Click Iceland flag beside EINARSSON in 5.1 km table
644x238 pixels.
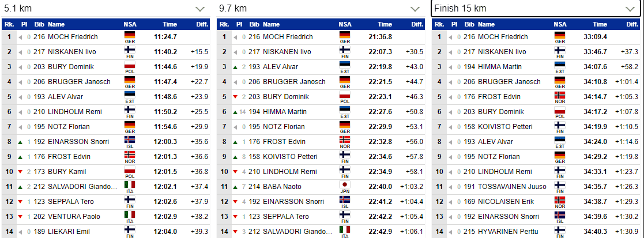129,140
